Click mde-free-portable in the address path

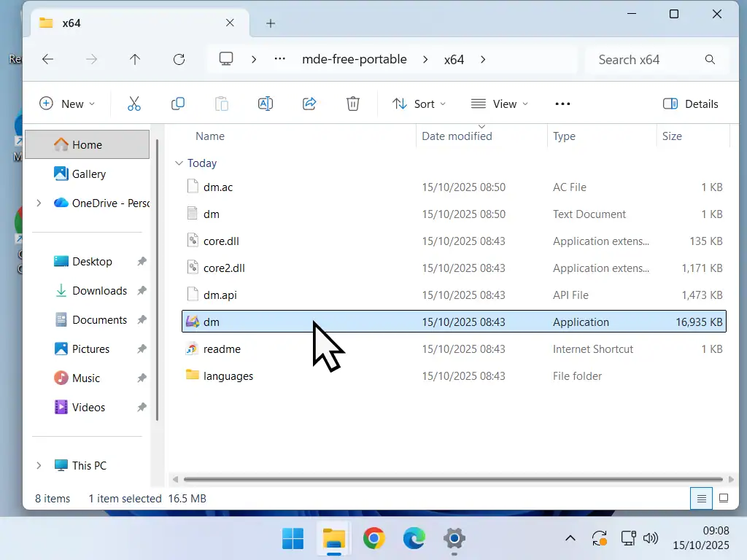355,60
